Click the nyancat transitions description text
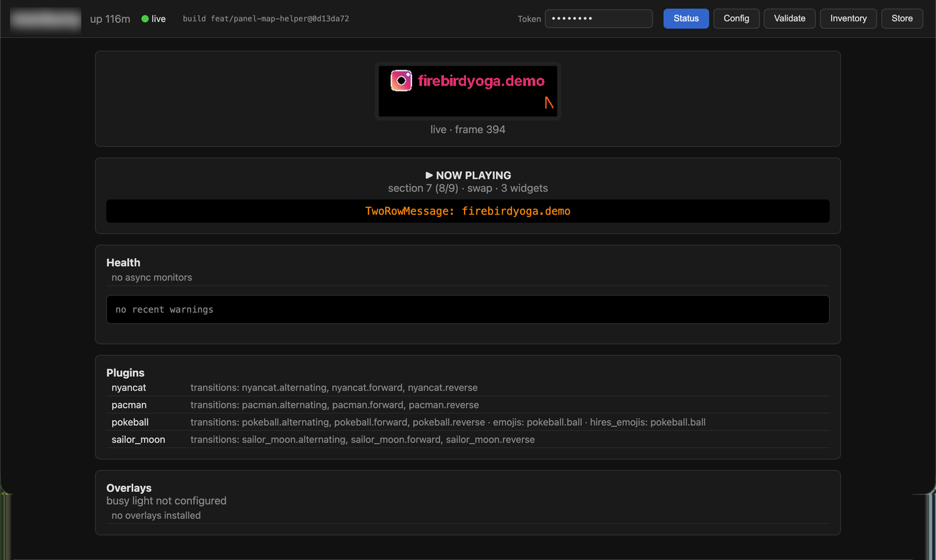936x560 pixels. 334,388
